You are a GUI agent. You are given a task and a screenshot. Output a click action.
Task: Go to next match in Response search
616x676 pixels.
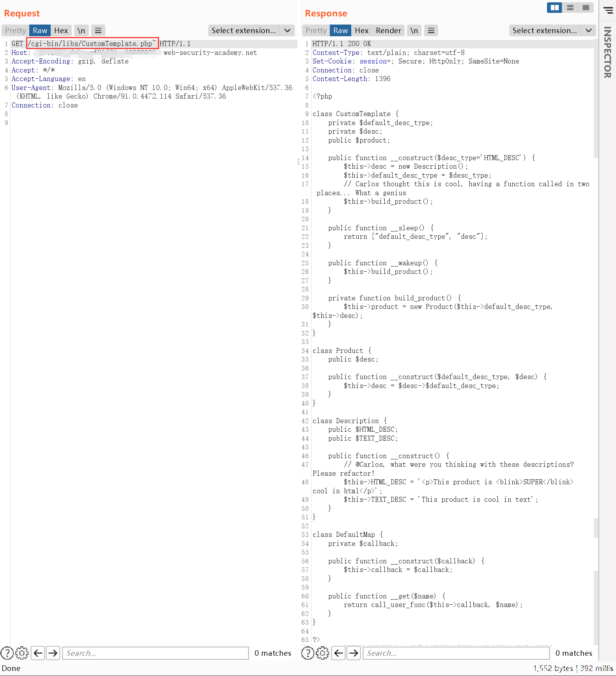(x=354, y=653)
